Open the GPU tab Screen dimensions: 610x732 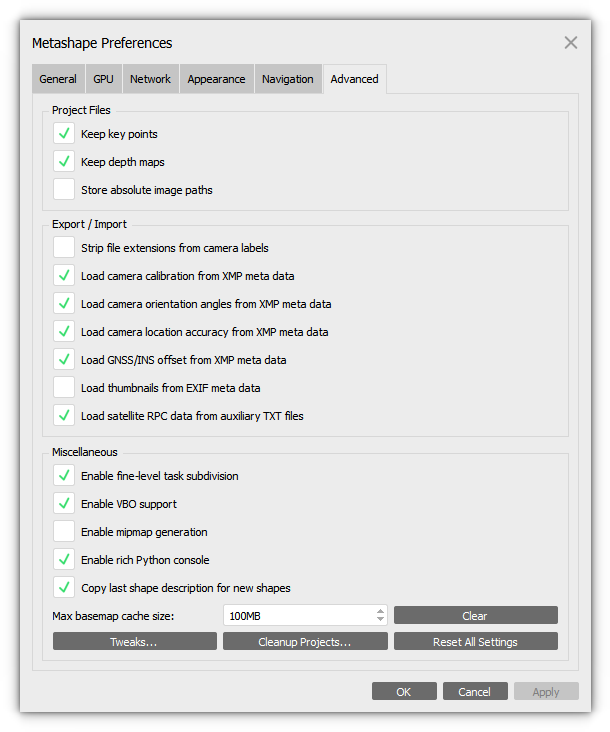(x=103, y=79)
